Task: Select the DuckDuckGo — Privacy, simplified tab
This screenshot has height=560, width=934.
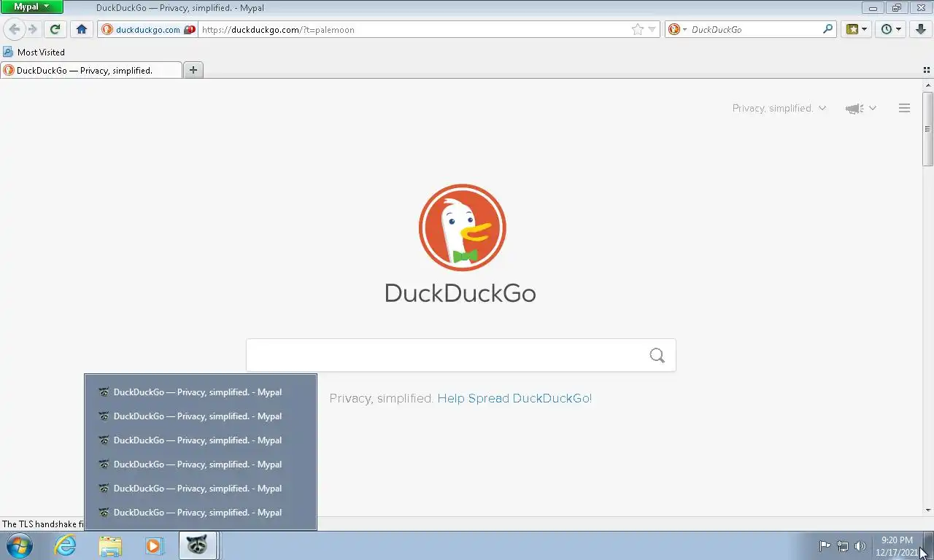Action: tap(91, 70)
